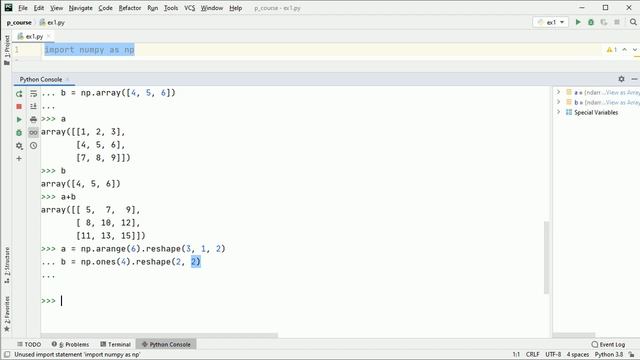Debug ex1 with bug icon
This screenshot has width=640, height=360.
[591, 22]
